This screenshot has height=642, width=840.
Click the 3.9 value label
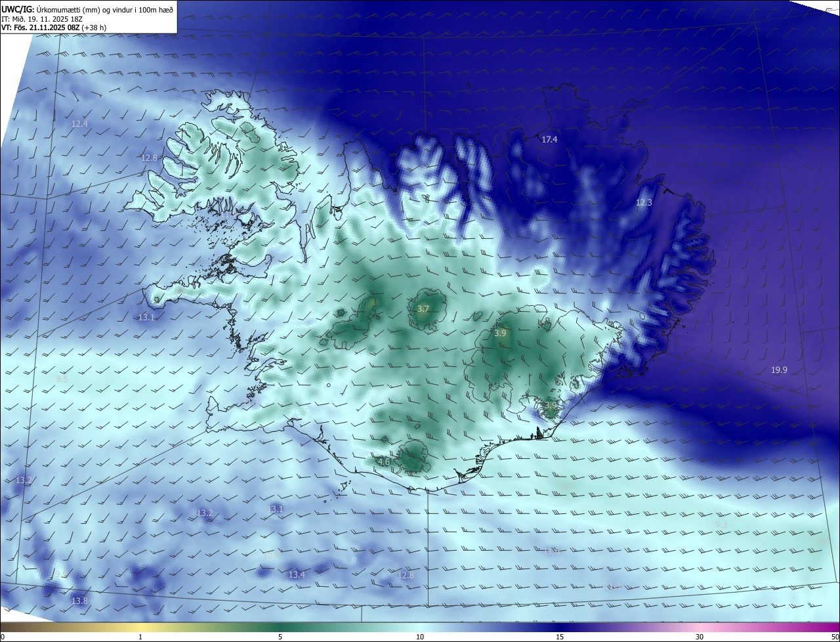pos(500,333)
